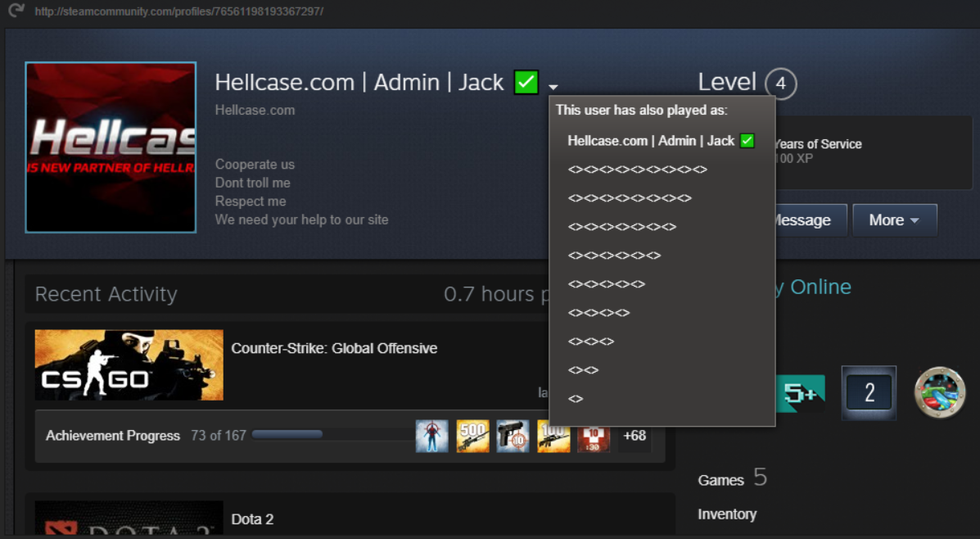Screen dimensions: 980x539
Task: Open the Inventory link
Action: point(727,514)
